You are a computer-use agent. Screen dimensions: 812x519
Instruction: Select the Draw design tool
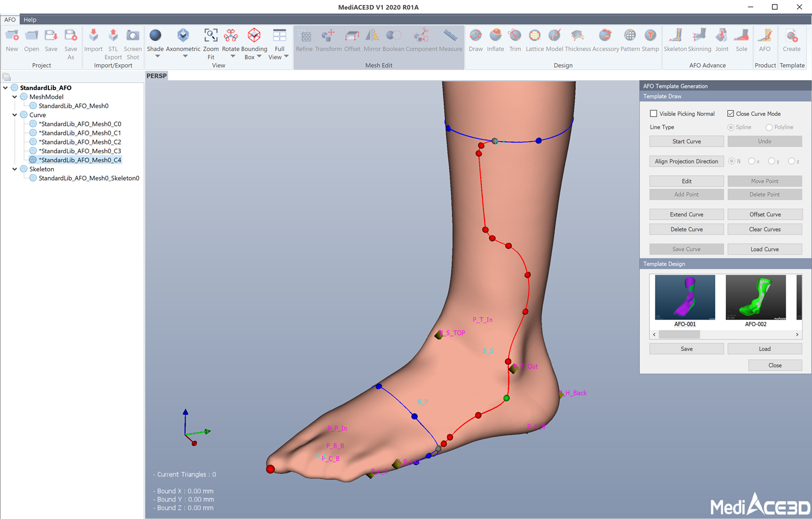476,36
